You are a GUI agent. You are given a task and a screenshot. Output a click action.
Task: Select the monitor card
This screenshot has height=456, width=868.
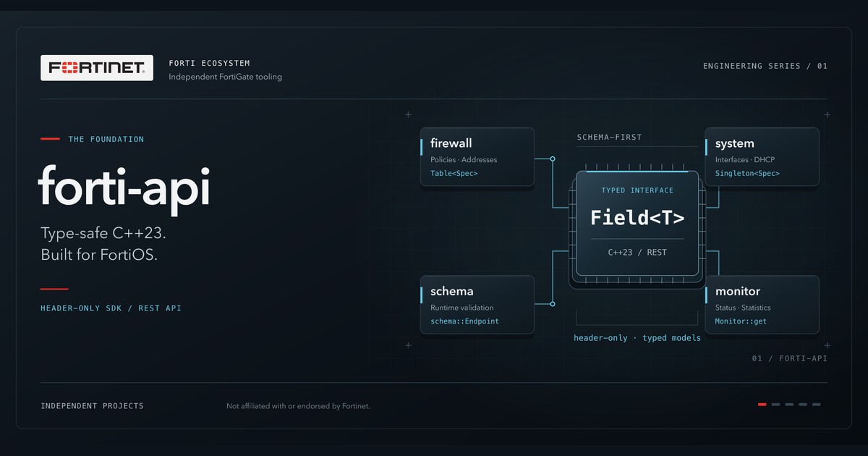click(x=762, y=305)
